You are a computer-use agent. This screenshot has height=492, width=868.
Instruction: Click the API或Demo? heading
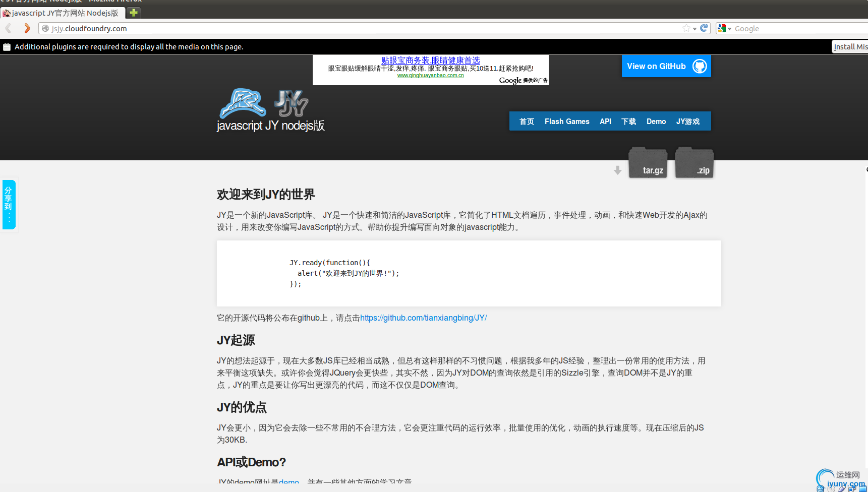[252, 462]
